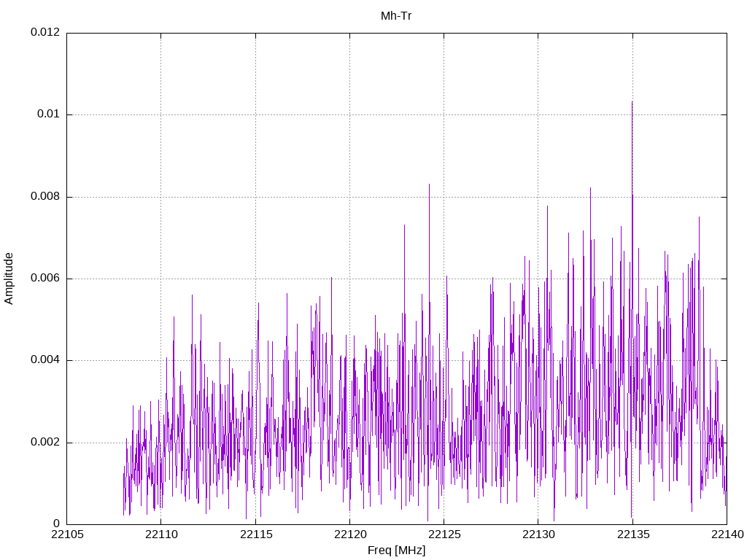Click the x-axis tick 22120
Viewport: 747px width, 560px height.
point(350,534)
